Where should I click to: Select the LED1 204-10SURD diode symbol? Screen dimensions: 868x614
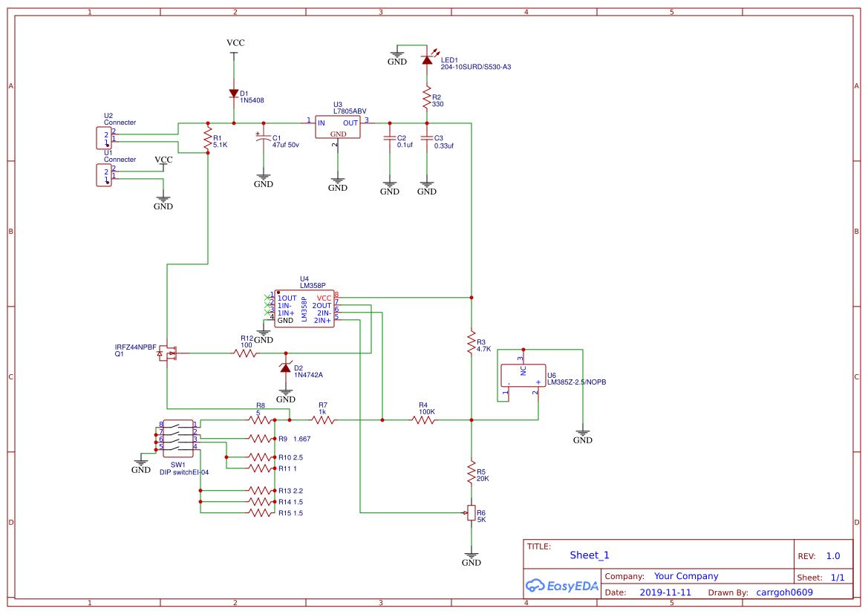coord(427,59)
